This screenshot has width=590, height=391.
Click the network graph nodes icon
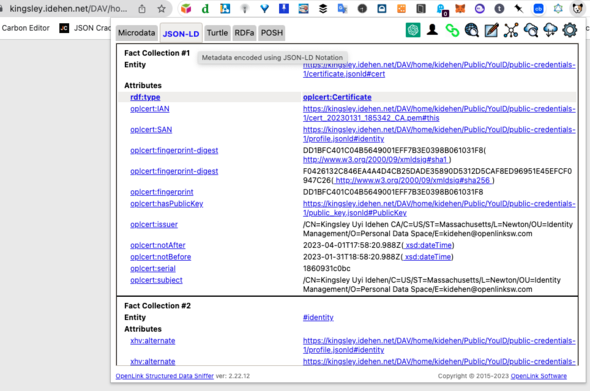click(x=511, y=30)
